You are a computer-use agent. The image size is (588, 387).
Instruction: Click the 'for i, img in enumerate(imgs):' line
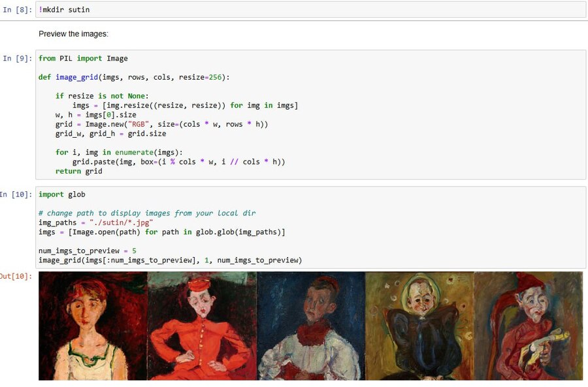(x=120, y=153)
